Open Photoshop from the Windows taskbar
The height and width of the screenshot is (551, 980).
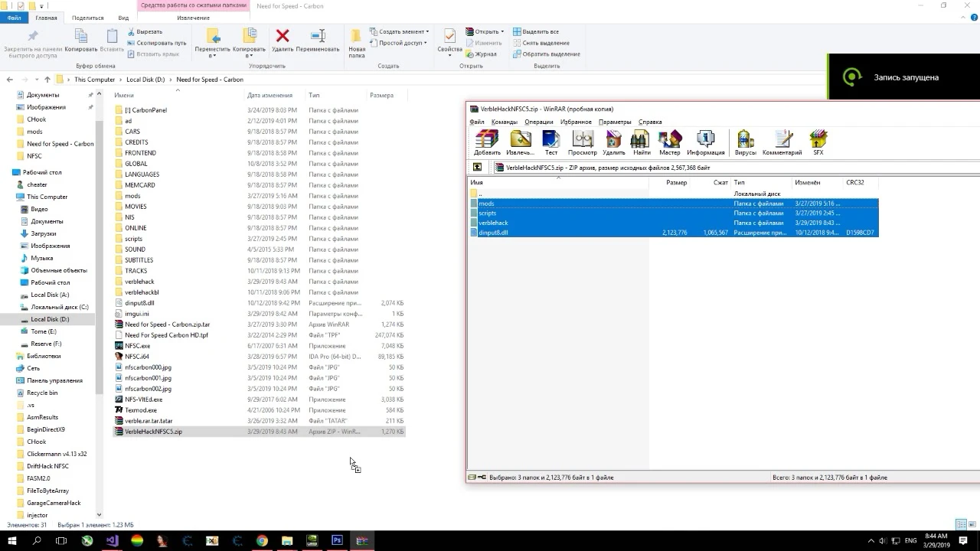coord(336,540)
